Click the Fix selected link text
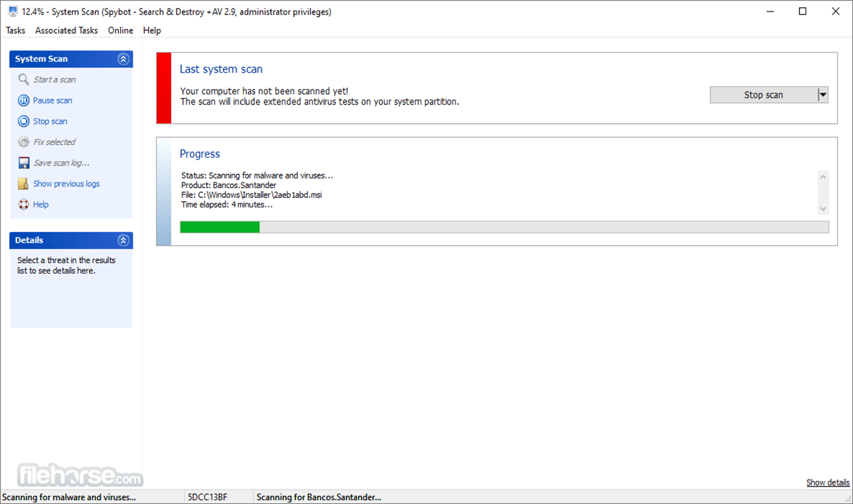This screenshot has height=504, width=853. pyautogui.click(x=54, y=142)
